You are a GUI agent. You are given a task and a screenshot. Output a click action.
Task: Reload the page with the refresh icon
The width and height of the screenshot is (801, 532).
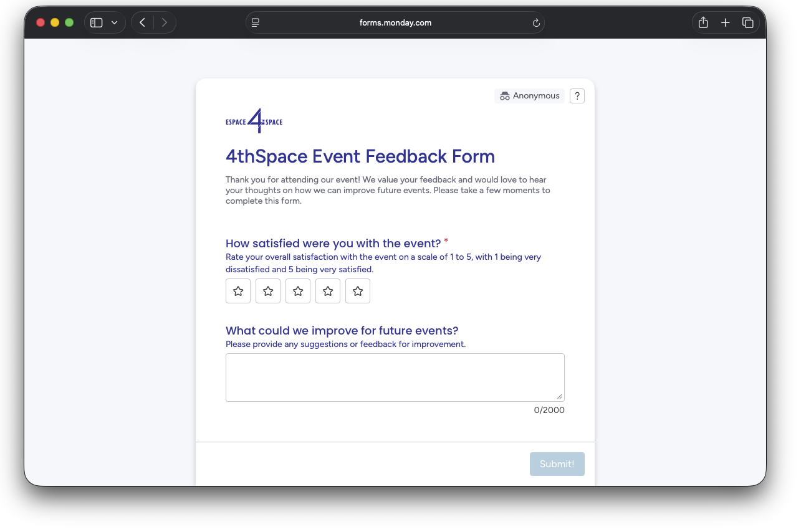[536, 23]
